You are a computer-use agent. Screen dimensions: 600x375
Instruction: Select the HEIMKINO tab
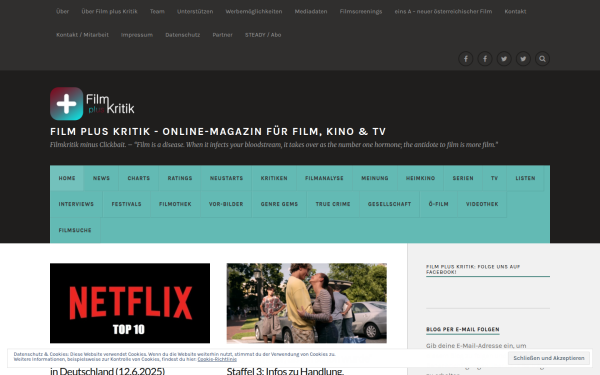(x=421, y=178)
